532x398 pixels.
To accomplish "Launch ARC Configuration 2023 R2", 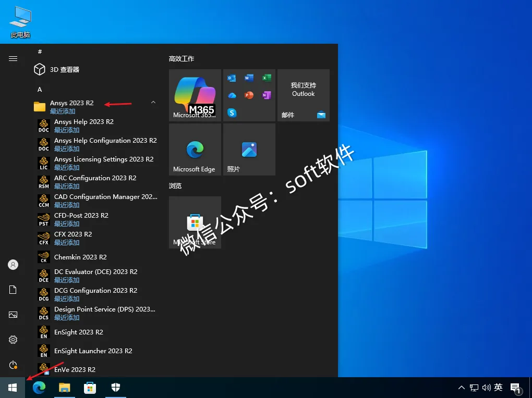I will (96, 182).
